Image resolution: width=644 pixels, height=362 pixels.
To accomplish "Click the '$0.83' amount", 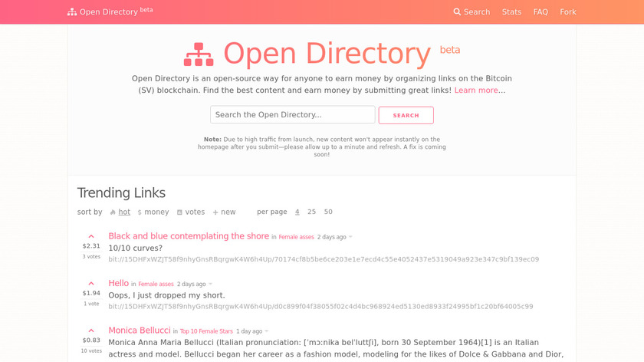I will coord(91,341).
